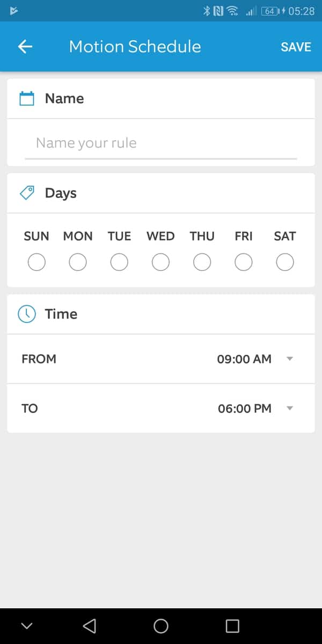Expand the TO time dropdown arrow
Image resolution: width=322 pixels, height=644 pixels.
pos(290,408)
